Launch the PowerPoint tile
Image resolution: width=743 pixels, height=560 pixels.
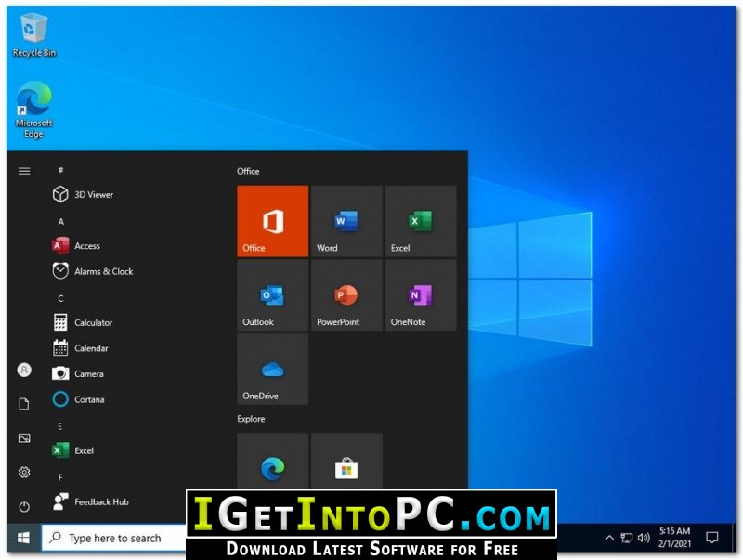coord(346,294)
